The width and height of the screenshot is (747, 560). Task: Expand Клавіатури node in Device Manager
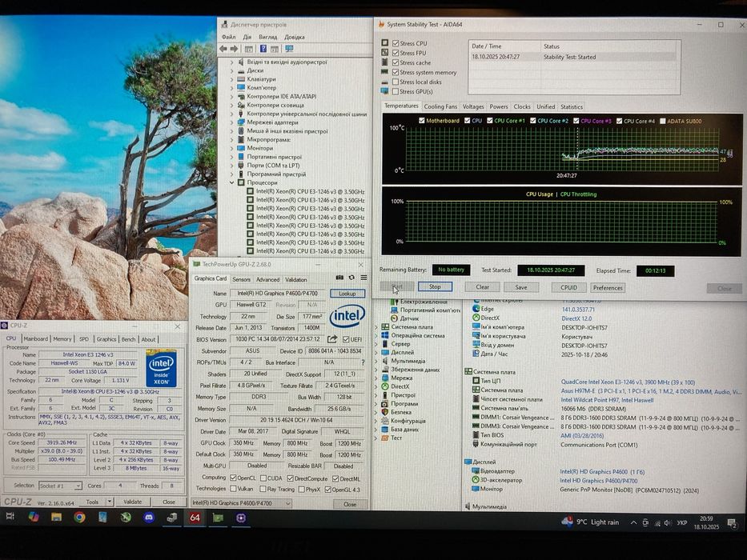point(232,79)
